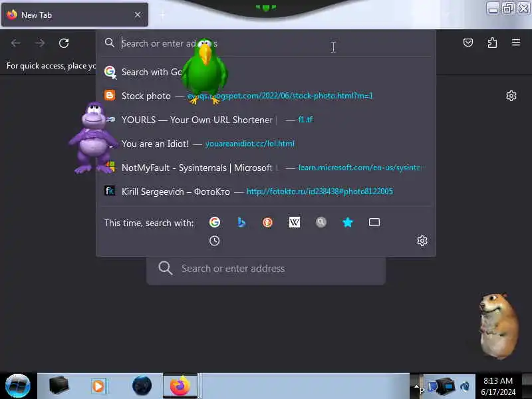Click the Blogger icon of Stock photo

(110, 96)
